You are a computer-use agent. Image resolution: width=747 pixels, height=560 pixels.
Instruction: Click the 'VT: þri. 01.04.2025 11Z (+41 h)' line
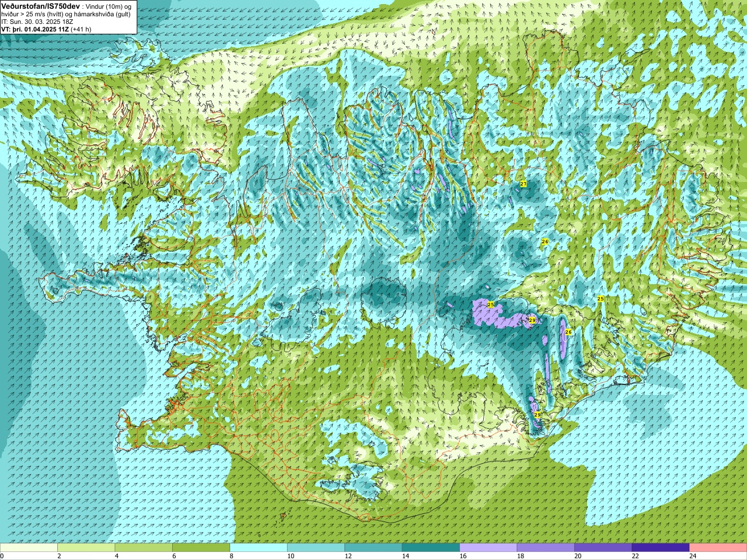click(x=46, y=29)
